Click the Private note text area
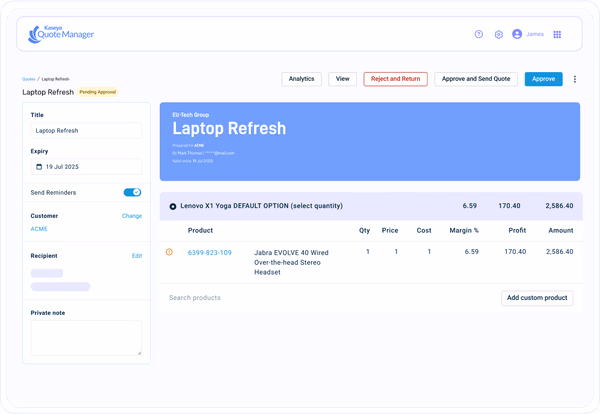 tap(86, 338)
